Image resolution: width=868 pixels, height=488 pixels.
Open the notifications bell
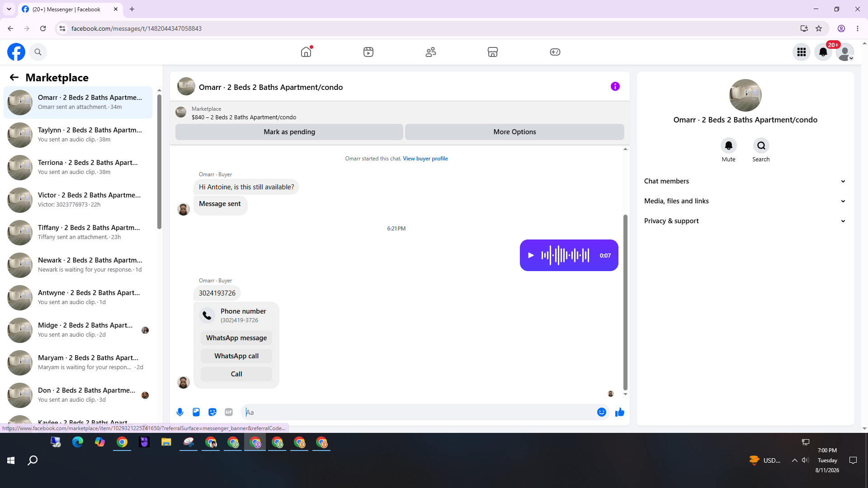(x=823, y=52)
